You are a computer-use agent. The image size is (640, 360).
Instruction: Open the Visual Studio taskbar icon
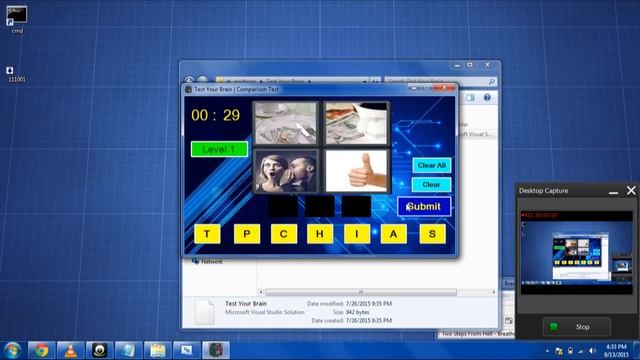[187, 350]
